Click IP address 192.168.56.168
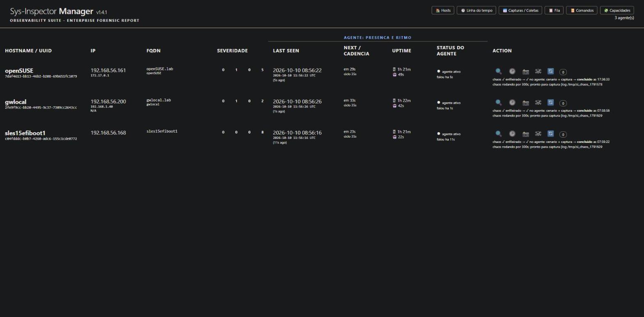Screen dimensions: 644x317 (x=108, y=133)
